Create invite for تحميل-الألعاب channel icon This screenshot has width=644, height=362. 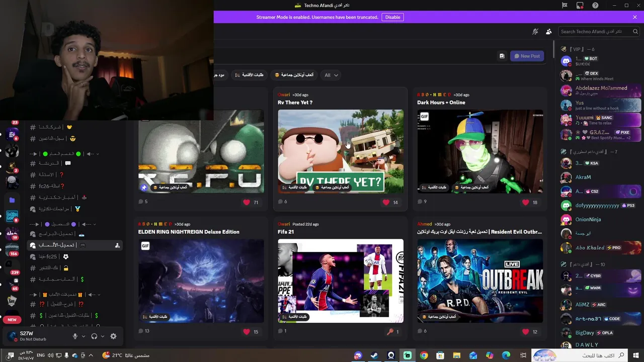point(117,245)
